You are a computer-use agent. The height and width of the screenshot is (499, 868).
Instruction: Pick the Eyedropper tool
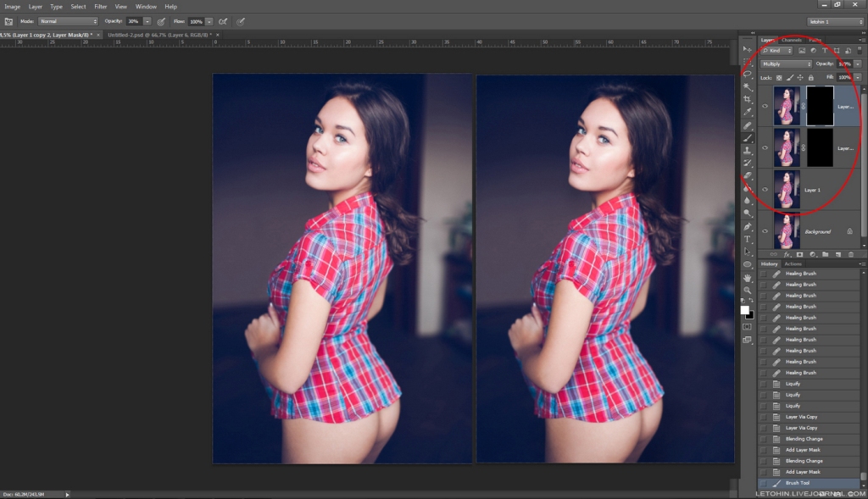[x=748, y=112]
